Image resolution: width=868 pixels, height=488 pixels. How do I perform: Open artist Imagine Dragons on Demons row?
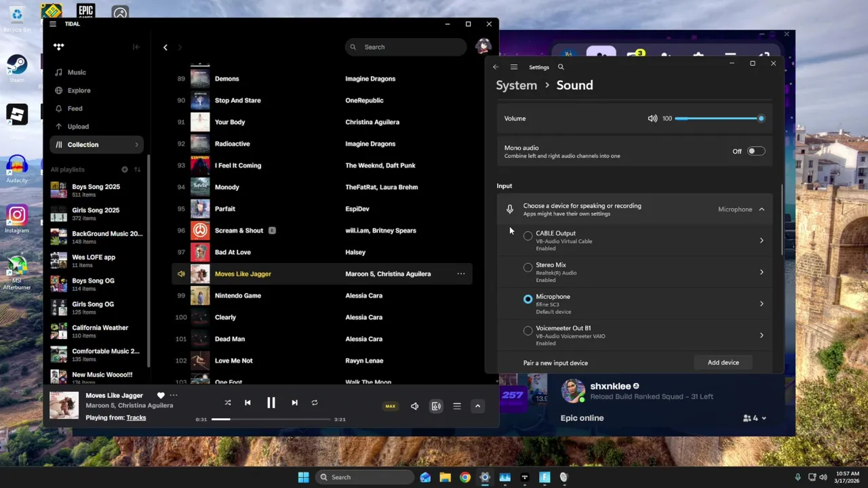pyautogui.click(x=370, y=79)
